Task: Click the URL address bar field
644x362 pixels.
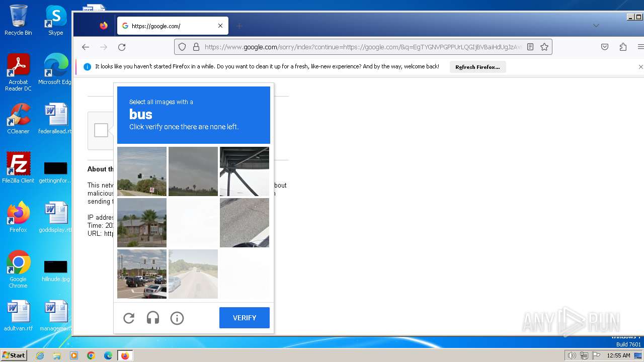Action: click(362, 47)
